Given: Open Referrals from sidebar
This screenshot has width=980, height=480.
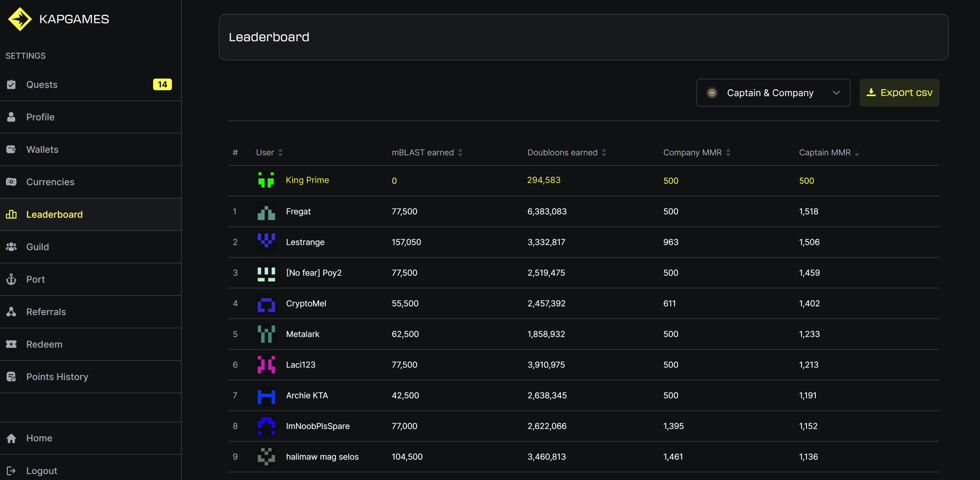Looking at the screenshot, I should click(91, 312).
